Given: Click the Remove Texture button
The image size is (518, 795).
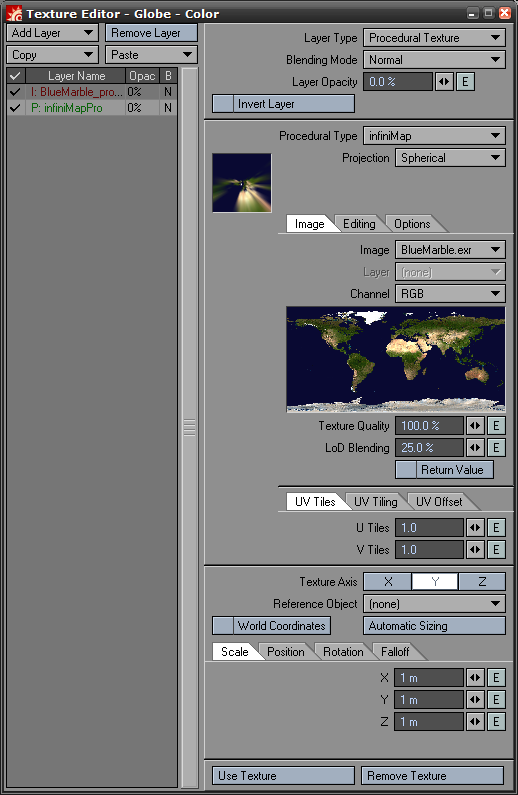Looking at the screenshot, I should (432, 776).
